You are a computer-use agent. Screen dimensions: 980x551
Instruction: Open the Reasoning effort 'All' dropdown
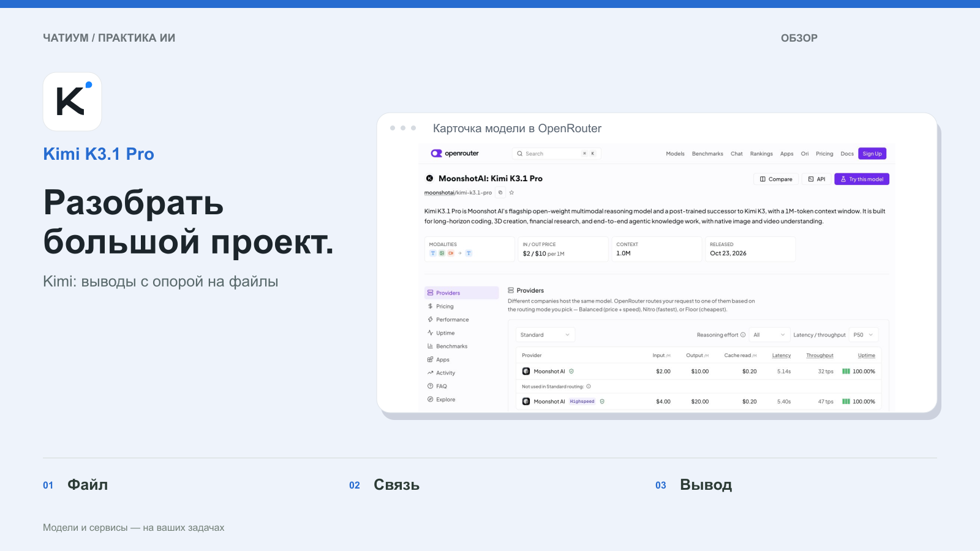point(769,335)
